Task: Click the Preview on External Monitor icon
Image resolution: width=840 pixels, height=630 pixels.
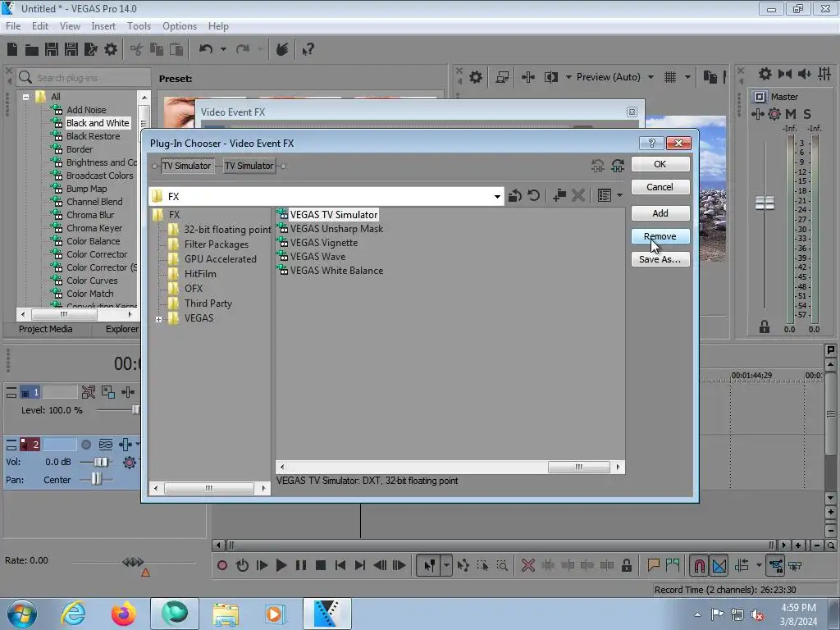Action: pos(502,77)
